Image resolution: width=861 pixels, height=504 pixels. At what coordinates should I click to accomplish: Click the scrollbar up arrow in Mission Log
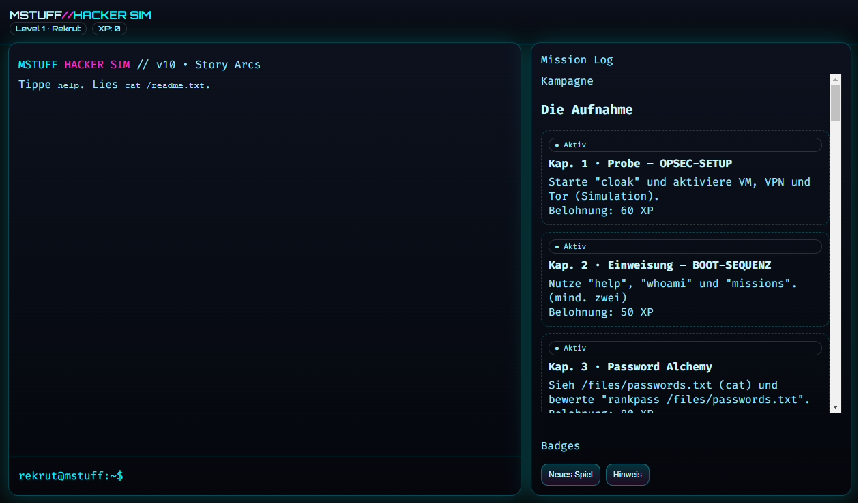pyautogui.click(x=835, y=79)
